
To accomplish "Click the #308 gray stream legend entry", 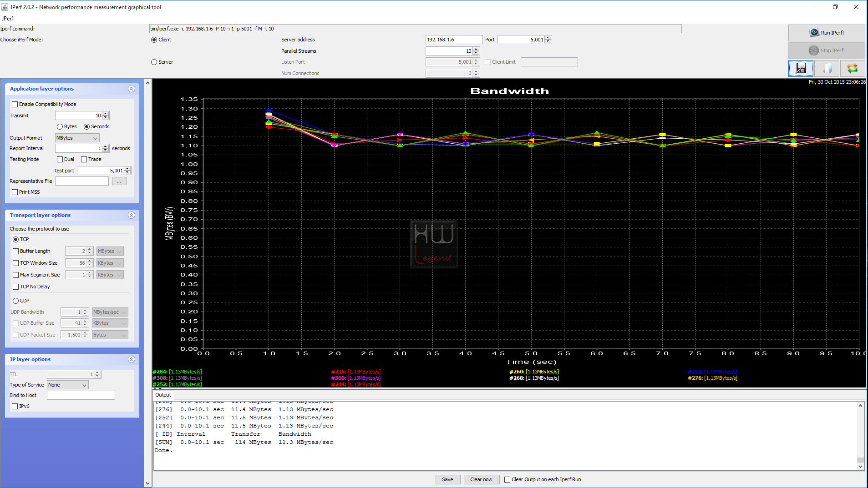I will [178, 378].
